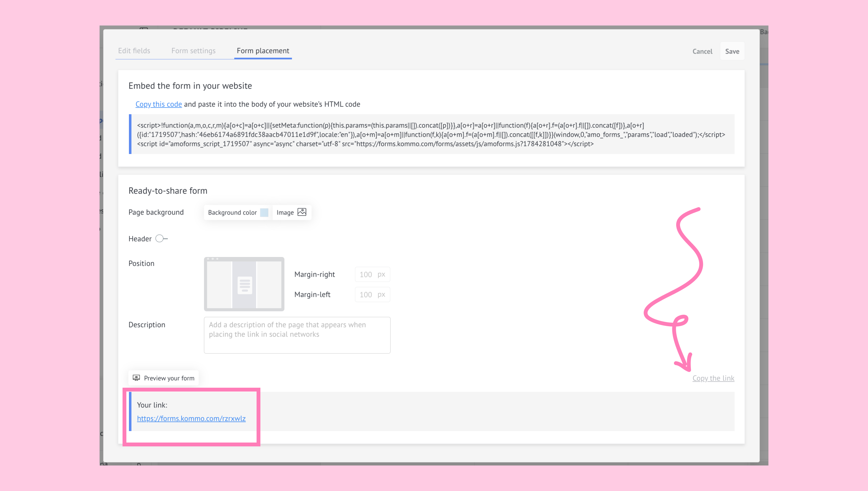Switch to the Edit fields tab
The width and height of the screenshot is (868, 491).
(x=134, y=51)
